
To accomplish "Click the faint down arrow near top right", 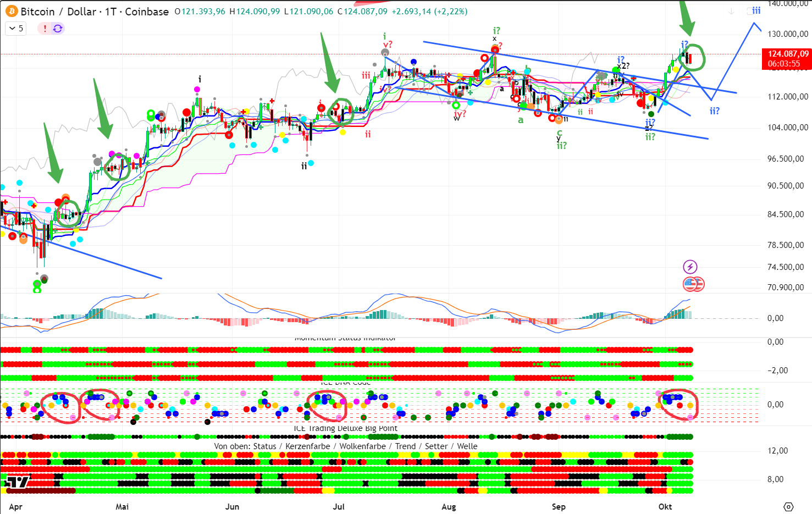I will pos(731,12).
